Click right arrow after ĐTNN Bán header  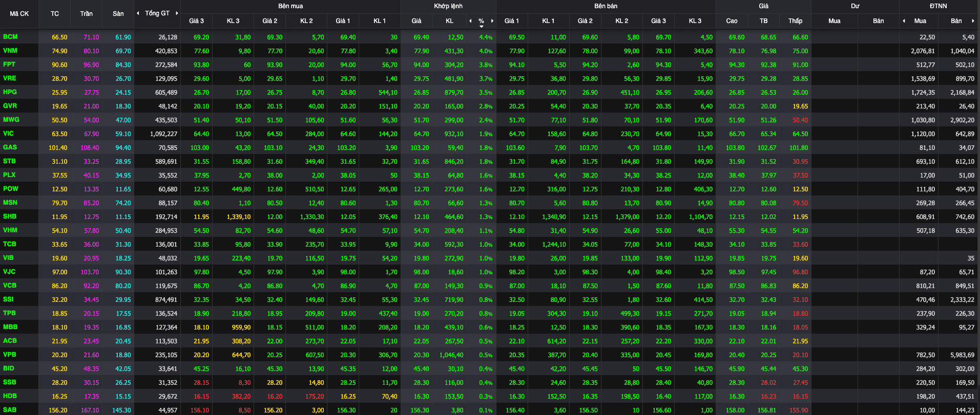pyautogui.click(x=973, y=21)
